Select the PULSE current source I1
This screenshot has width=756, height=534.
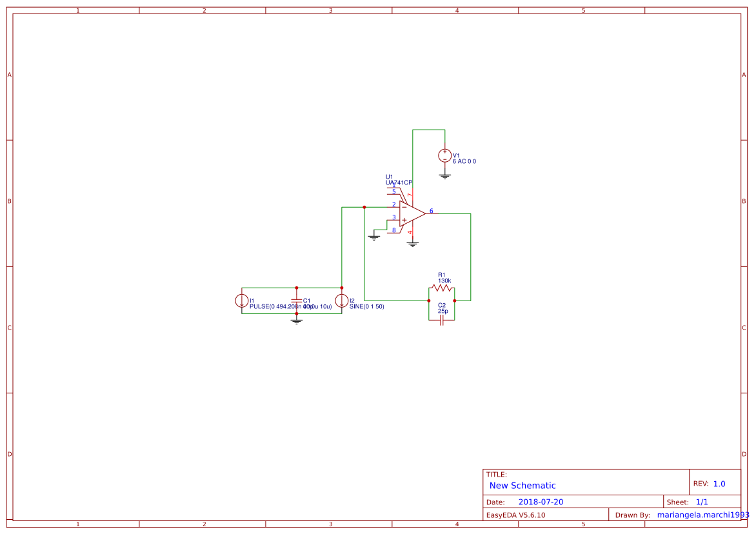(x=243, y=299)
